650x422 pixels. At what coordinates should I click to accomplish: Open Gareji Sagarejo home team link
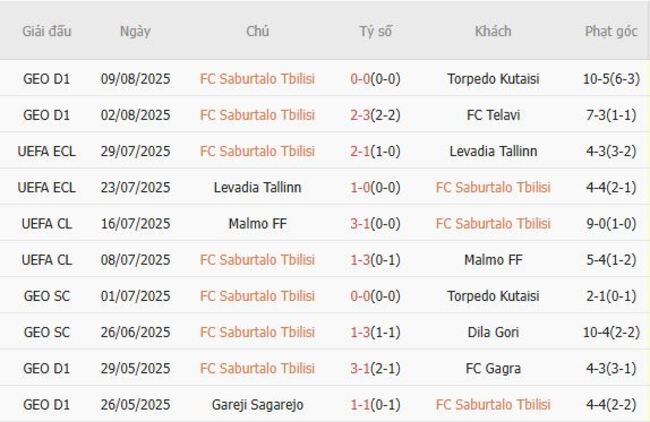[257, 405]
